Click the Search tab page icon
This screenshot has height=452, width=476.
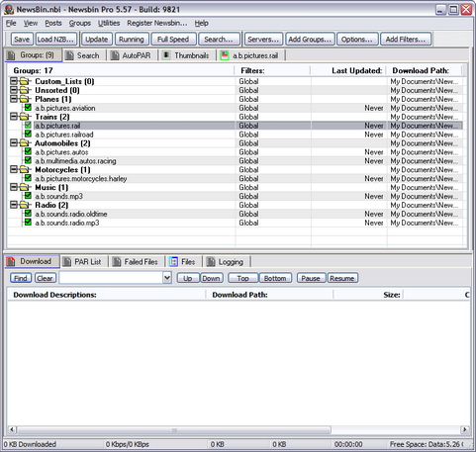[69, 55]
